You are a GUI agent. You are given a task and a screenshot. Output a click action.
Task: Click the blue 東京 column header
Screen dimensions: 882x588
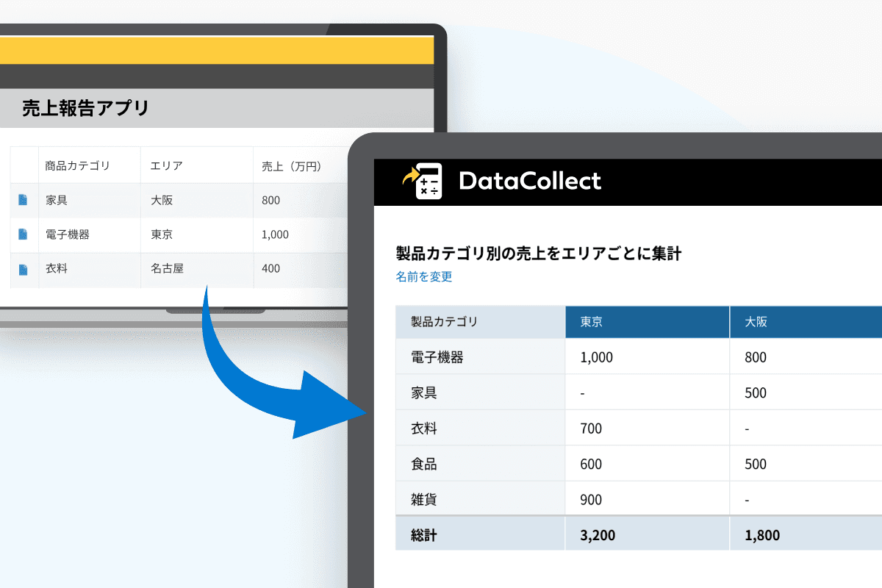click(x=647, y=322)
